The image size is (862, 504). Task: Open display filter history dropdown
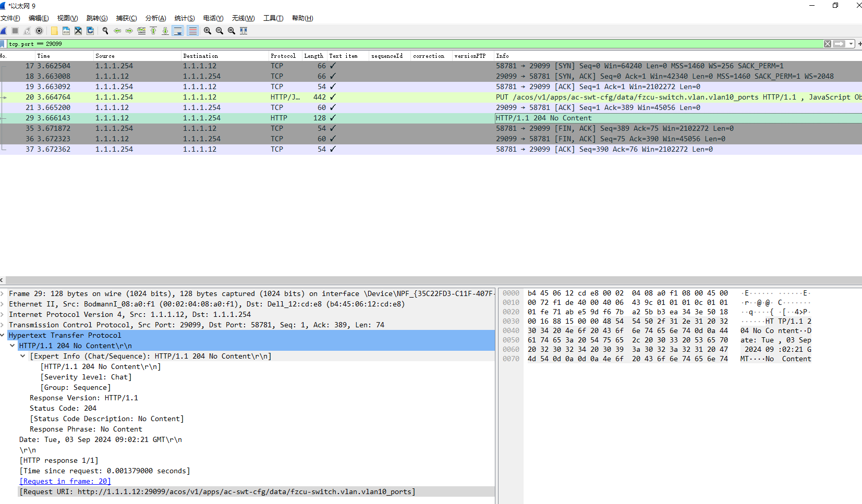pyautogui.click(x=851, y=44)
